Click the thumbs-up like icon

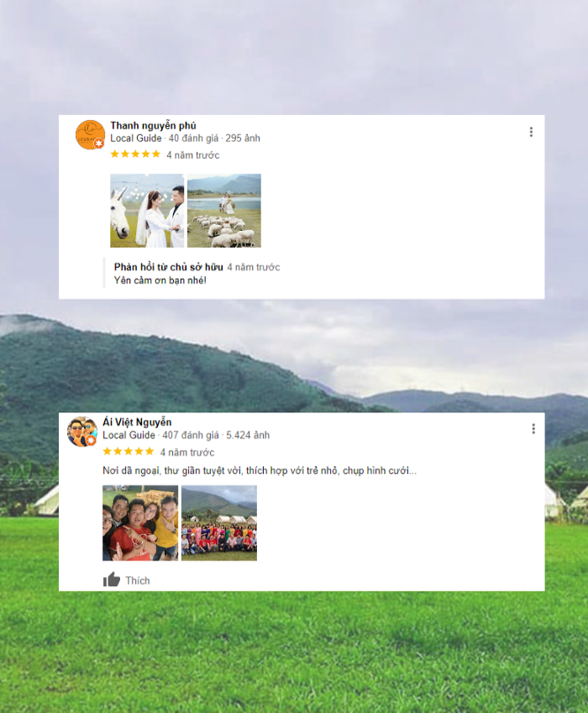[x=112, y=579]
